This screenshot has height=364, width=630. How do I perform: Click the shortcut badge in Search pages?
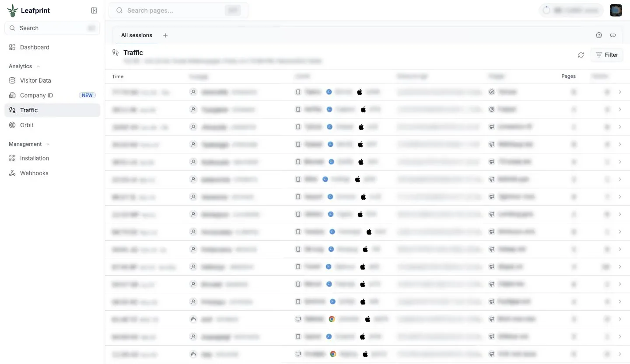(233, 10)
